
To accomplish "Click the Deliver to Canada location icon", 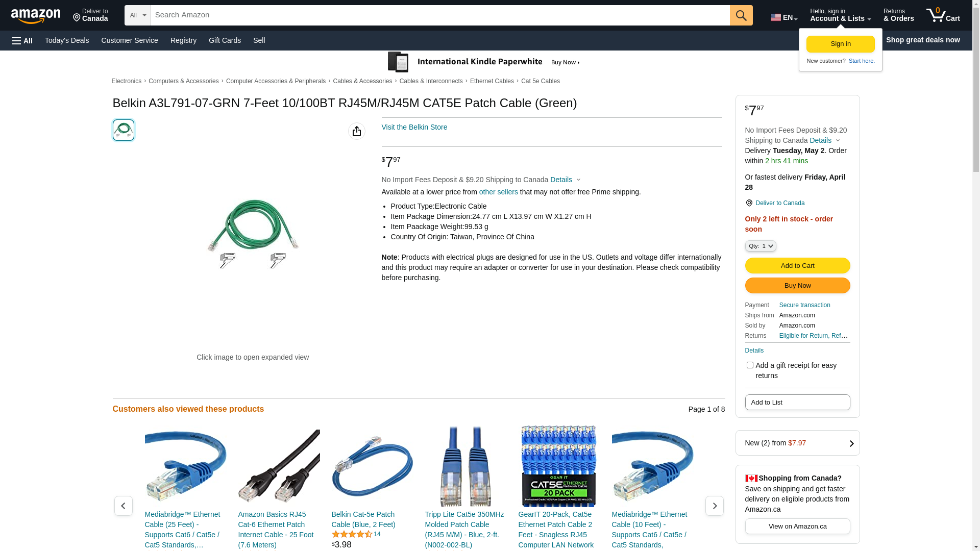I will (749, 203).
